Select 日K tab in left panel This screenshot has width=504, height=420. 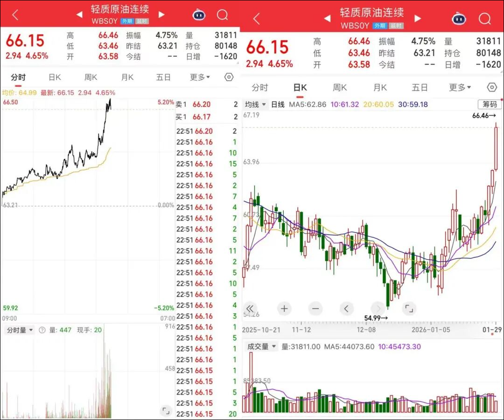[x=55, y=77]
